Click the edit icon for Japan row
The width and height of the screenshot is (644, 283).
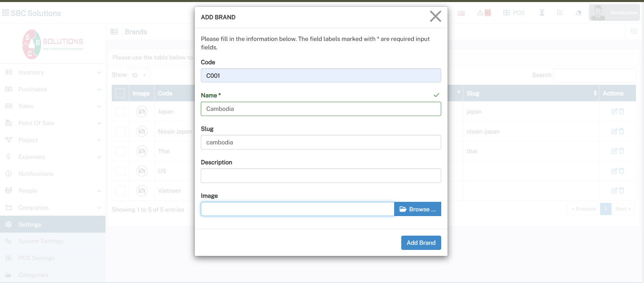click(x=614, y=112)
